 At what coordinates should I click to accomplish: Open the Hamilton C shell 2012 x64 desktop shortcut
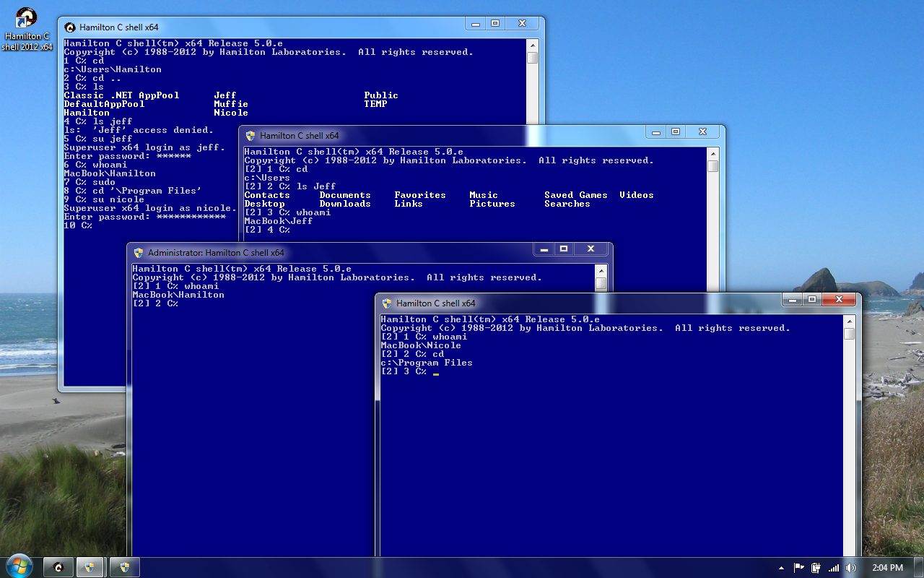point(26,29)
